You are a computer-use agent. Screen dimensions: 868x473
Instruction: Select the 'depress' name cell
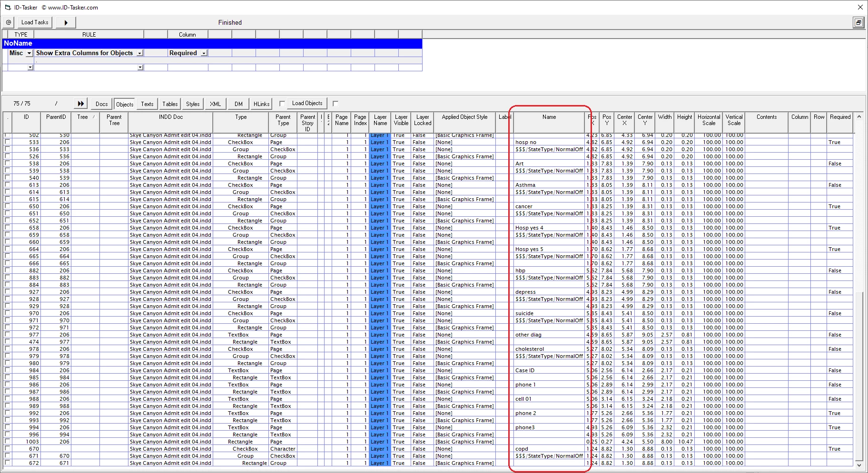pyautogui.click(x=549, y=292)
